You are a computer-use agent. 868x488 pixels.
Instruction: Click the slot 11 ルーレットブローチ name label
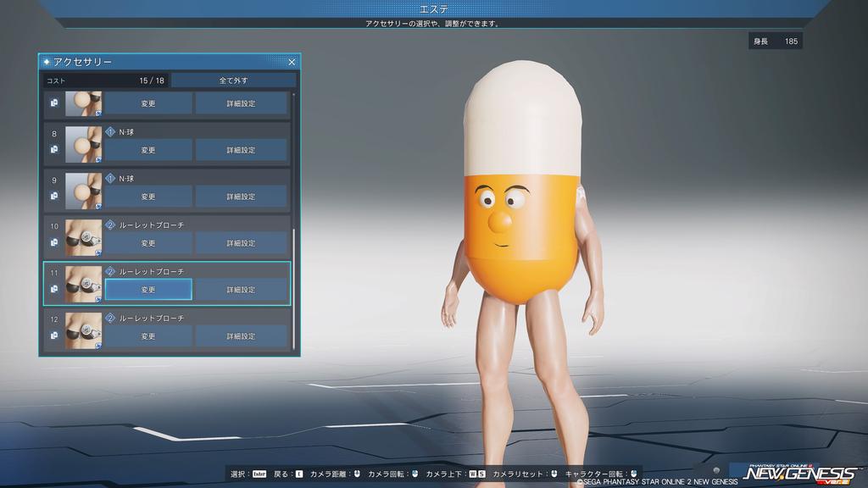click(151, 272)
